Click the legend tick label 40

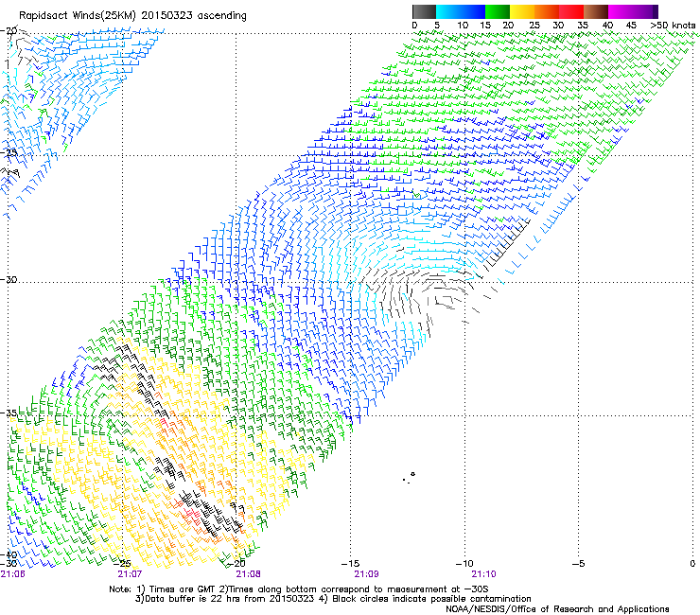pyautogui.click(x=607, y=26)
